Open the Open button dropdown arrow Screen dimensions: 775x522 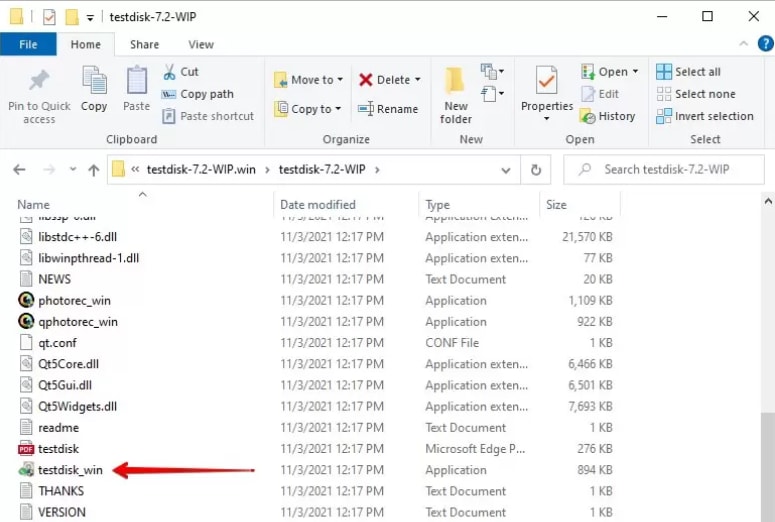635,72
